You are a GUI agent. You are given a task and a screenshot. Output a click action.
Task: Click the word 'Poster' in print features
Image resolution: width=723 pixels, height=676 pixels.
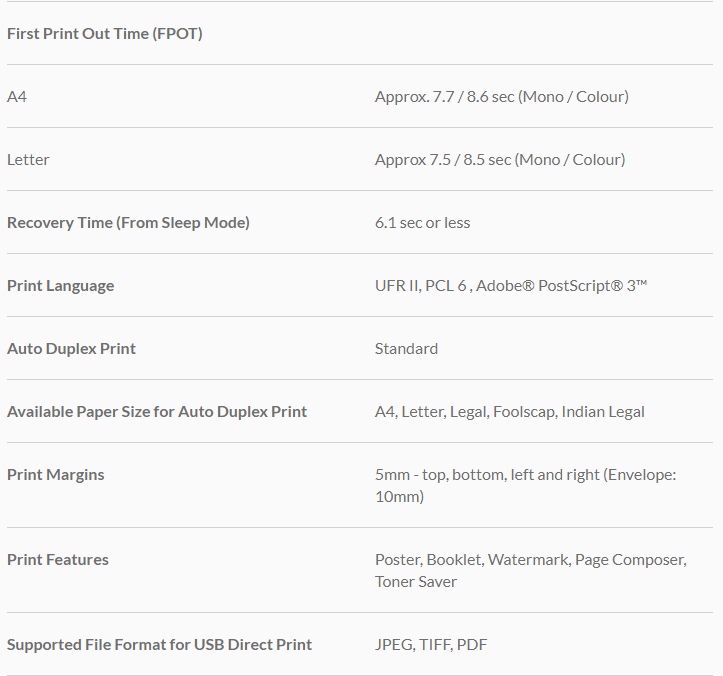click(398, 560)
